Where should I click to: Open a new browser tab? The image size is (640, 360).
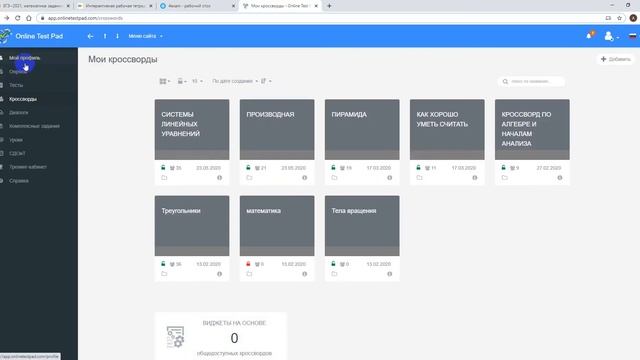329,6
